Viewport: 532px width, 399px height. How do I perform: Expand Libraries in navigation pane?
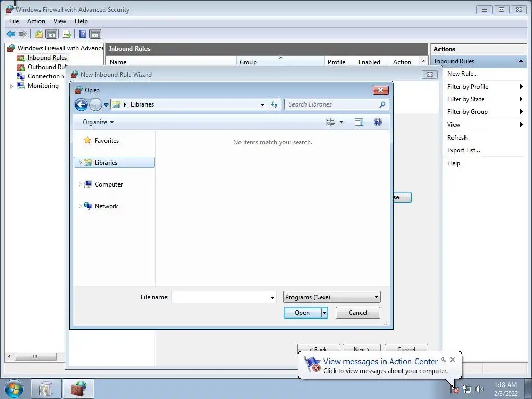click(80, 163)
